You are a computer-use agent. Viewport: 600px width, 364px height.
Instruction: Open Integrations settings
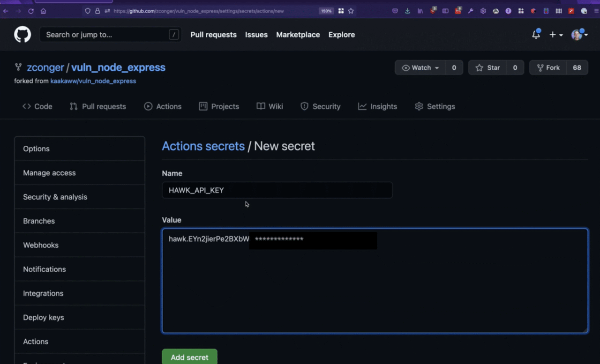pos(80,293)
